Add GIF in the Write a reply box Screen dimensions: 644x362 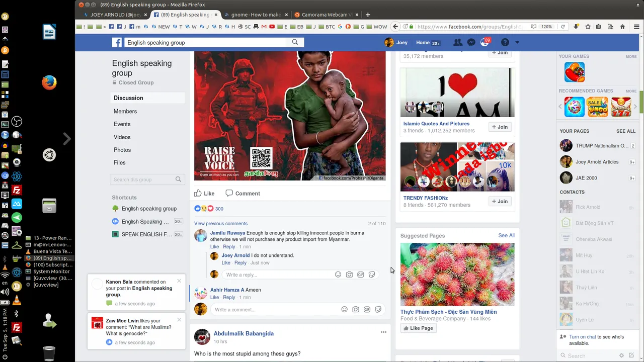361,275
